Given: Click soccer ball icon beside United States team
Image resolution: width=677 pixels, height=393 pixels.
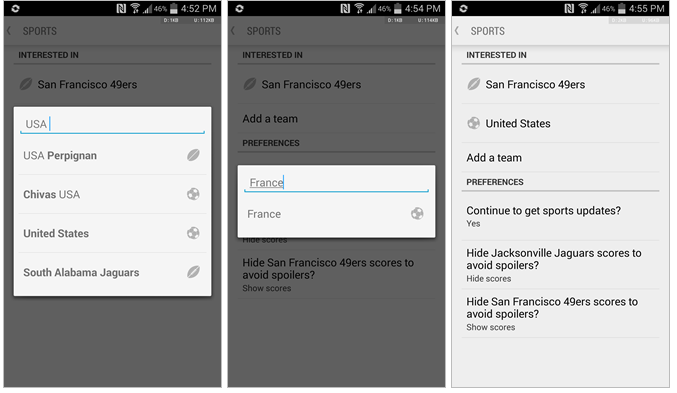Looking at the screenshot, I should [x=474, y=123].
